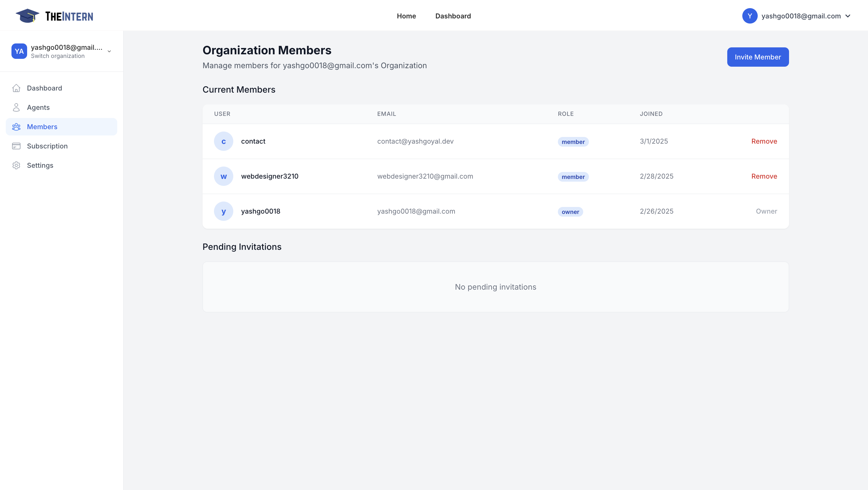This screenshot has height=490, width=868.
Task: Open the account menu chevron next to email
Action: 848,16
